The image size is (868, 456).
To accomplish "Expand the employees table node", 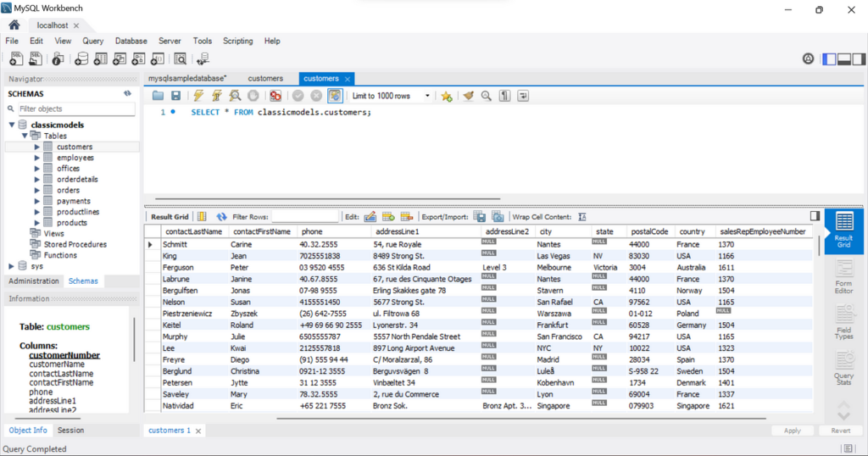I will tap(36, 158).
